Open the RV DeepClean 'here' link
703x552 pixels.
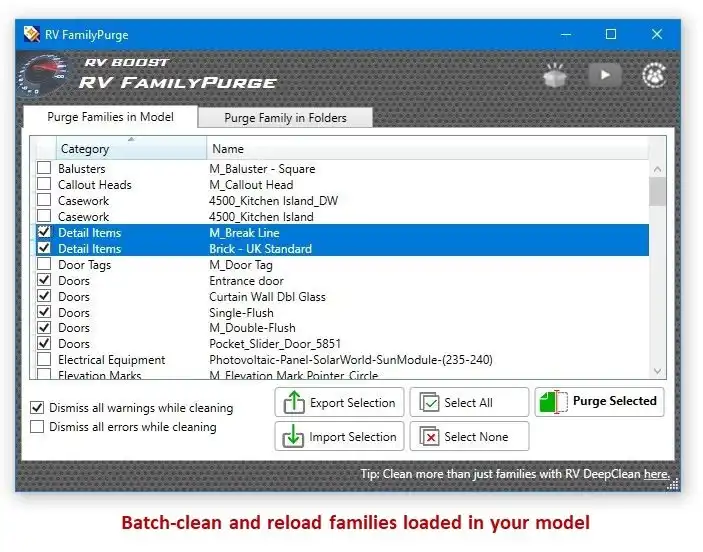click(656, 474)
